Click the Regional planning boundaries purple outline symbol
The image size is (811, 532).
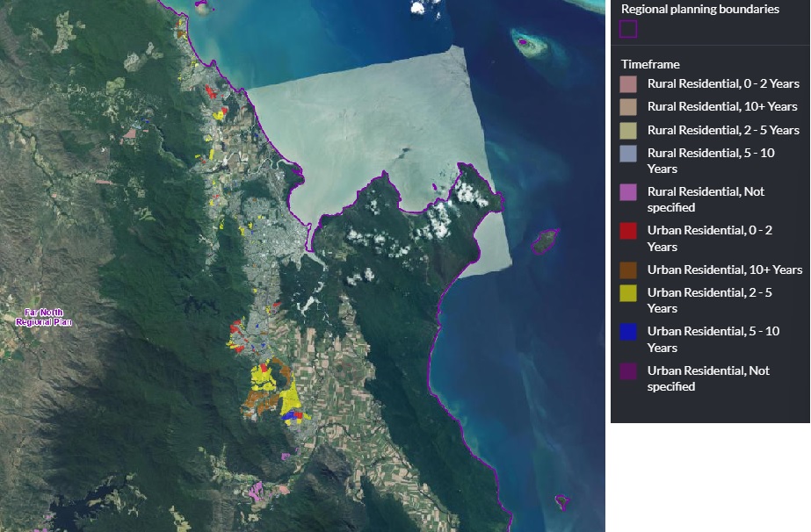628,30
